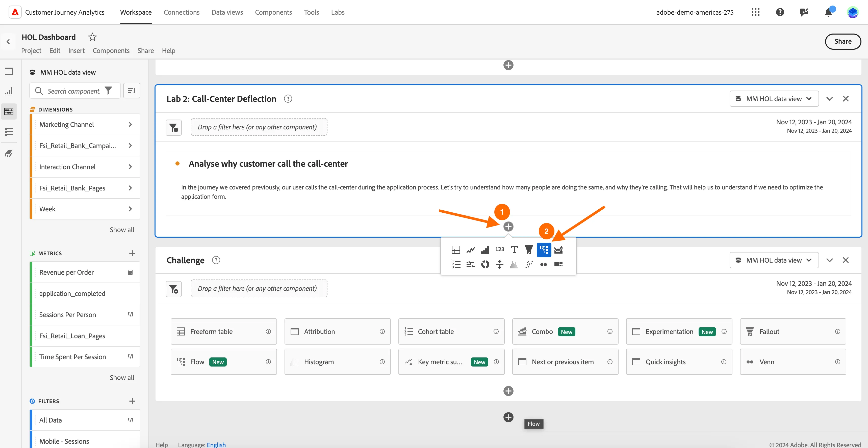Pick the Bar chart icon in popup
The height and width of the screenshot is (448, 868).
485,250
